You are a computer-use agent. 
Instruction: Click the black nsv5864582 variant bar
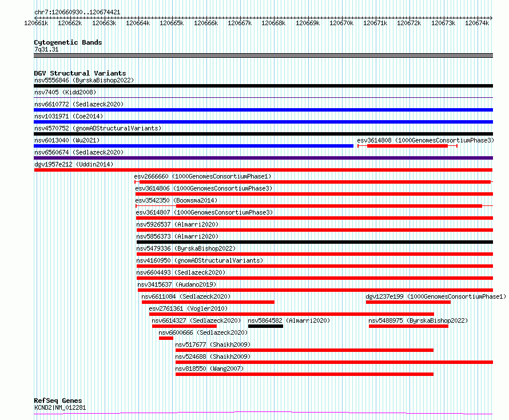tap(265, 326)
